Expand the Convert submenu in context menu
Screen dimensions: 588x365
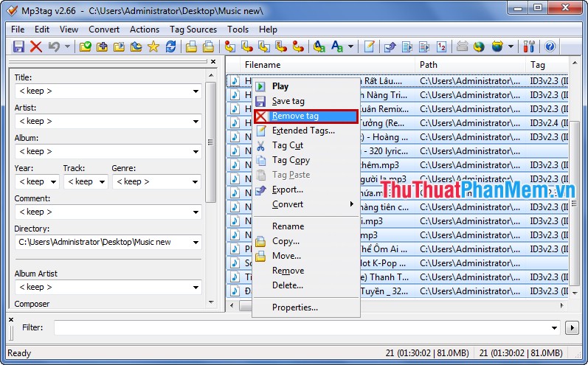click(306, 204)
